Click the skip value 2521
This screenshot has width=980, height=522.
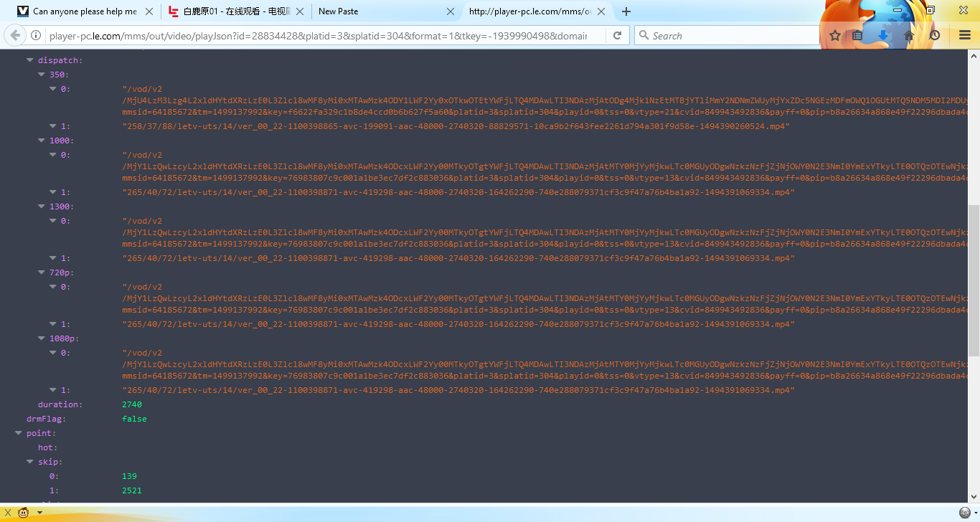tap(132, 490)
